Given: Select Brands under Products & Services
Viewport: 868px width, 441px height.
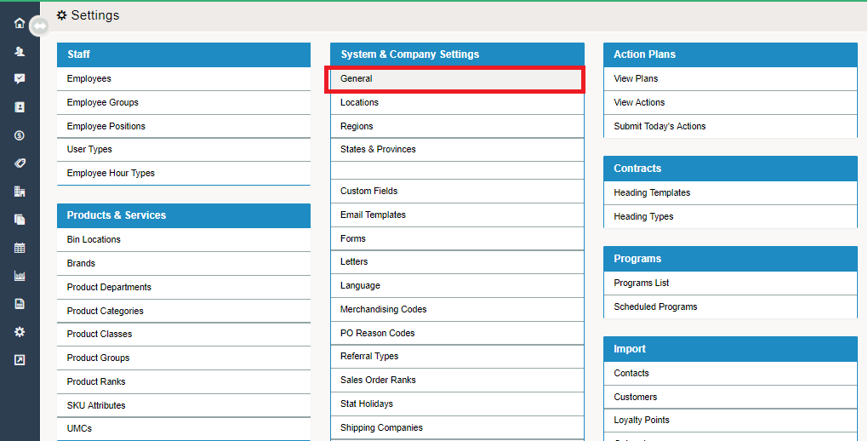Looking at the screenshot, I should (x=184, y=263).
